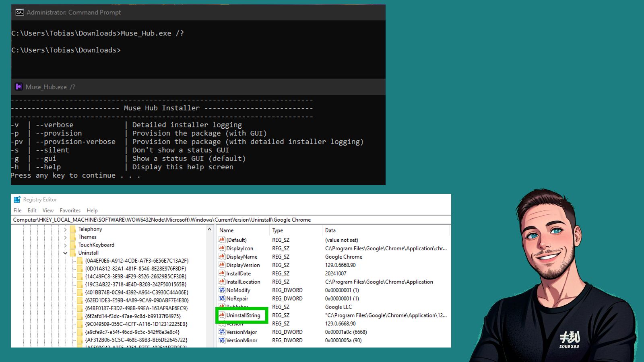This screenshot has width=644, height=362.
Task: Click the tree pane scroll-up arrow
Action: click(209, 229)
